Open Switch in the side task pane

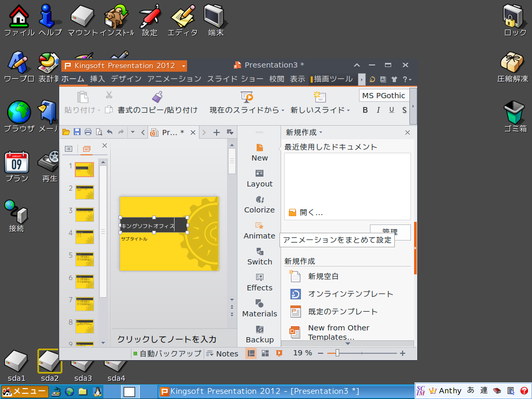(260, 257)
